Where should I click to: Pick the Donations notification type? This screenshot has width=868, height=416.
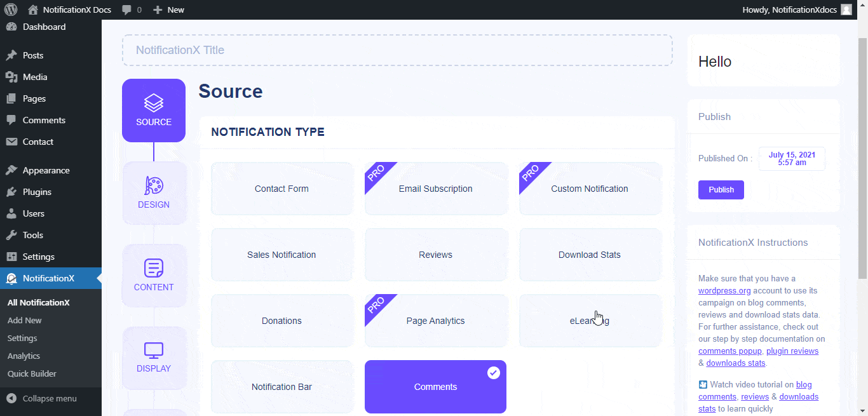[282, 321]
